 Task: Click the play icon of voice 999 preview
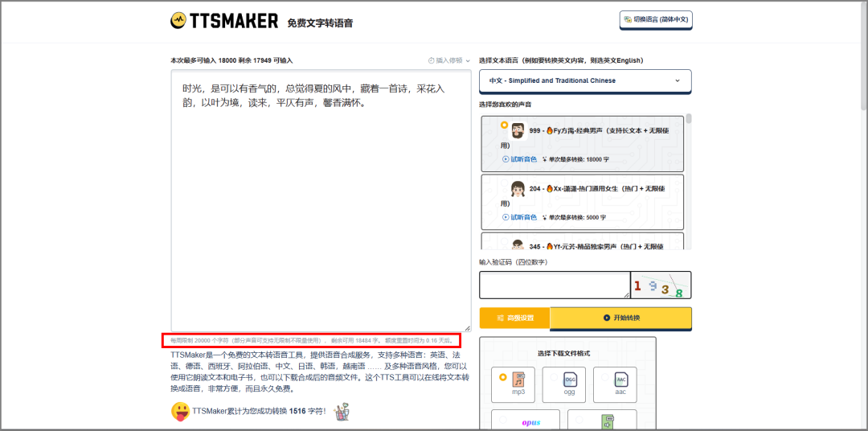pyautogui.click(x=506, y=159)
